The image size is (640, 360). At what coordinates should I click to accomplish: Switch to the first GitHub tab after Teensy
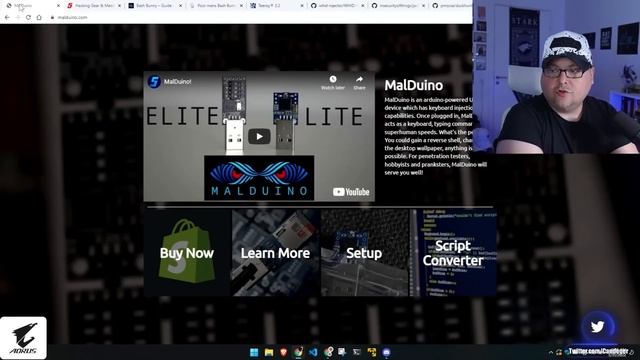click(x=338, y=6)
